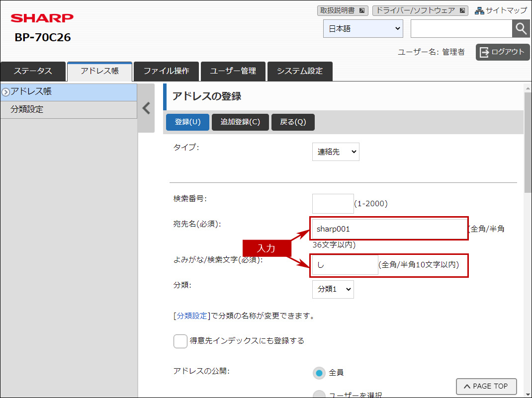Open the ドライバー/ソフトウェア link

tap(420, 10)
